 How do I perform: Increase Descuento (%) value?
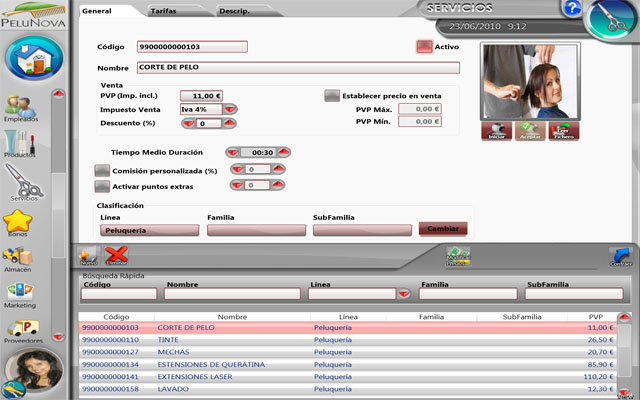[229, 123]
